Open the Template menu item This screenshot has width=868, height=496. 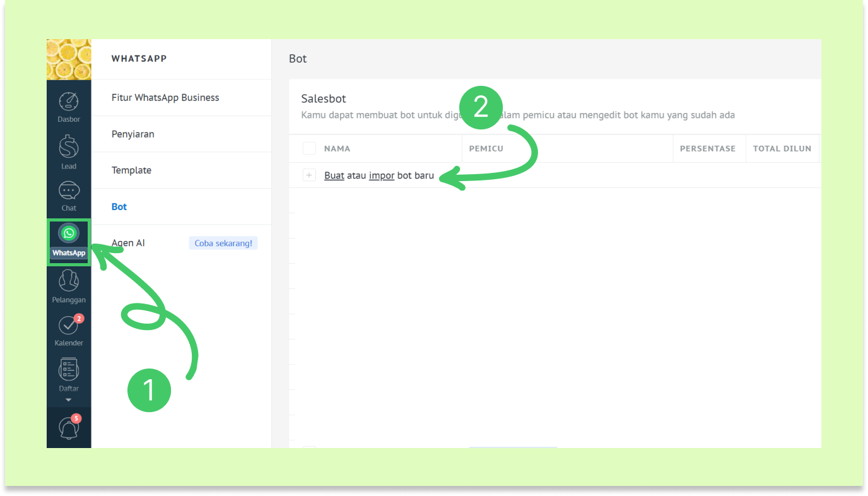(x=131, y=170)
